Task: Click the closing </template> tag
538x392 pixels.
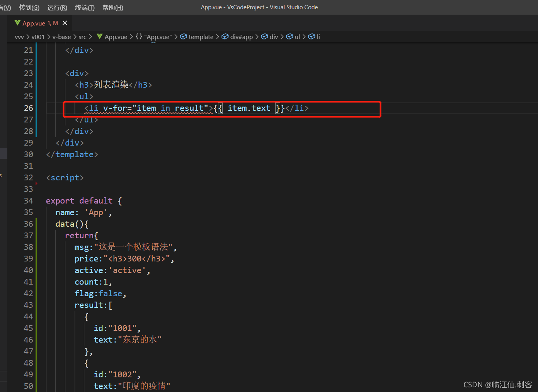Action: (72, 154)
